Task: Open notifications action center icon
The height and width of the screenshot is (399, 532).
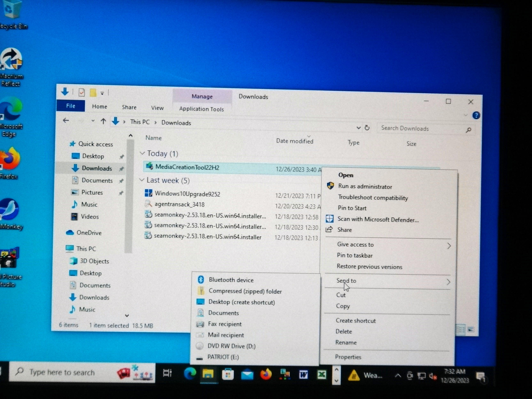Action: pos(480,377)
